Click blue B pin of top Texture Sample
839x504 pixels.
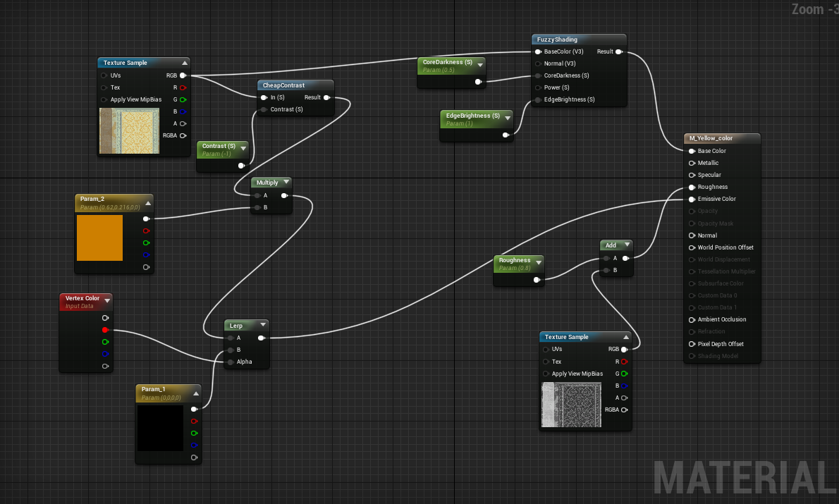click(183, 112)
